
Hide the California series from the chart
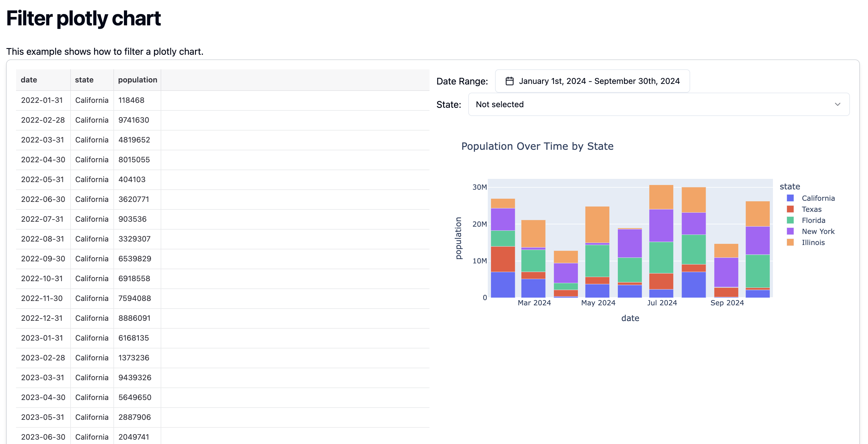pyautogui.click(x=818, y=198)
